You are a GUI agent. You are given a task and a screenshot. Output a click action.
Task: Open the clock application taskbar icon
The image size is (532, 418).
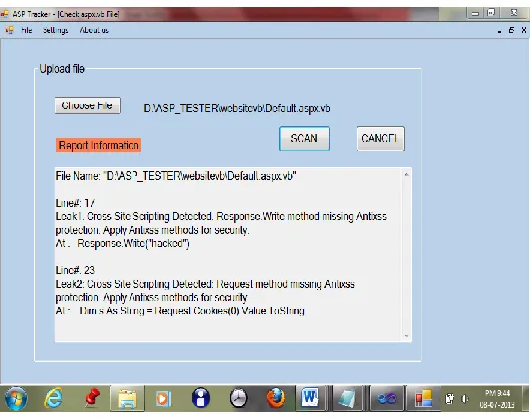(x=238, y=398)
